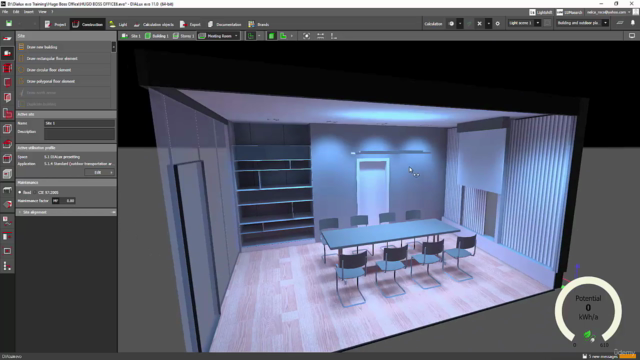640x360 pixels.
Task: Open the red-and-white cube materials tool
Action: (7, 204)
